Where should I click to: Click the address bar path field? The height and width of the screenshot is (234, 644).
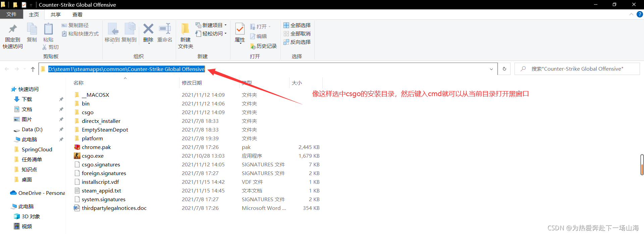(268, 69)
